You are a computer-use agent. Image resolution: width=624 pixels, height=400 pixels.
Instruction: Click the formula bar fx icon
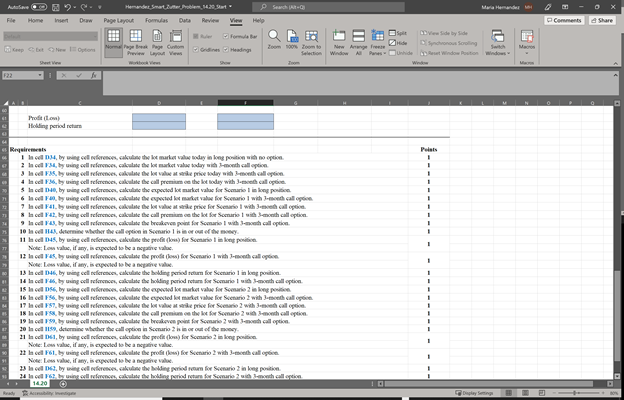(x=94, y=75)
